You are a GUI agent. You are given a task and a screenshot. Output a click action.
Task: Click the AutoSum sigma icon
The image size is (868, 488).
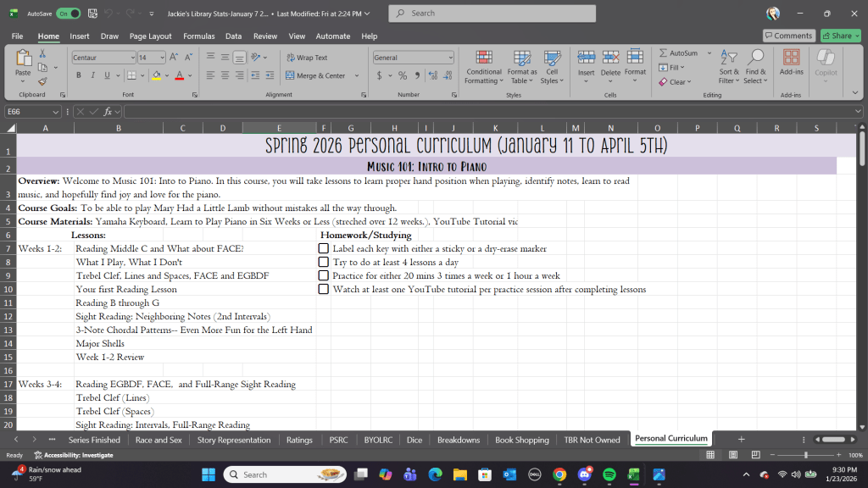663,53
